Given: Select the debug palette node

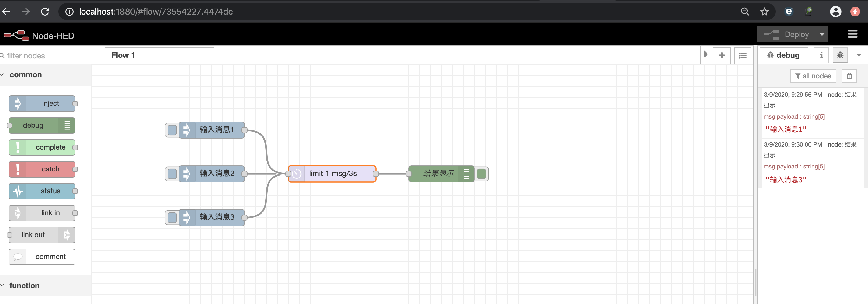Looking at the screenshot, I should (42, 125).
